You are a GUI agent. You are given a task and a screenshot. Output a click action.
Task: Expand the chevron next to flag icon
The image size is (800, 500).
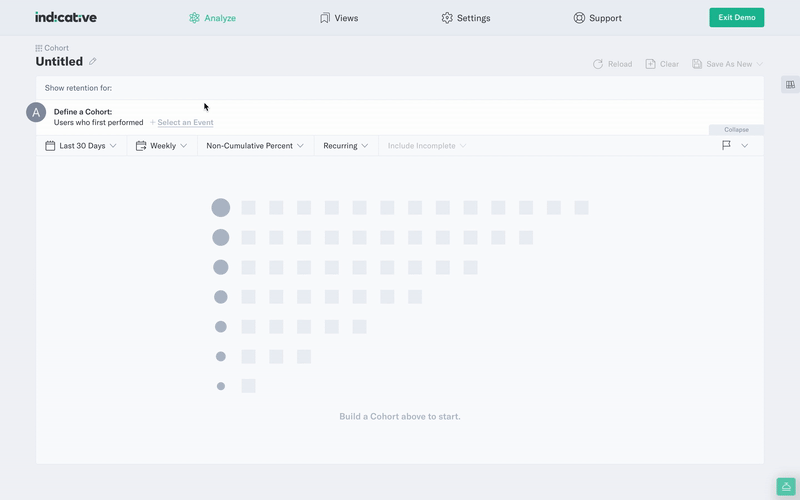click(744, 145)
